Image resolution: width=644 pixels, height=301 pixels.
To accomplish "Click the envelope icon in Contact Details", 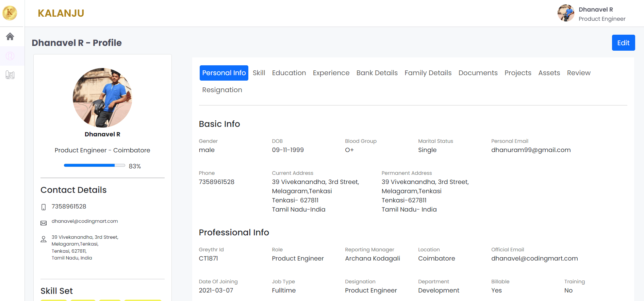I will (x=44, y=223).
